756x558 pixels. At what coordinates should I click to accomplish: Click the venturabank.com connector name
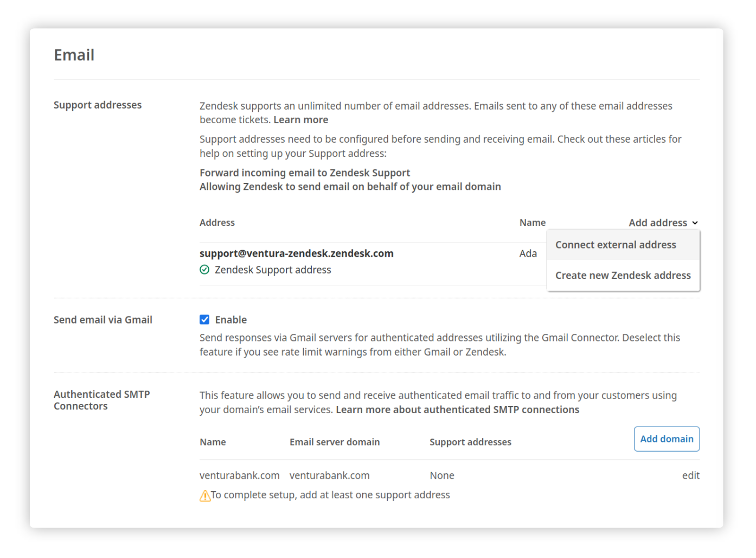240,475
